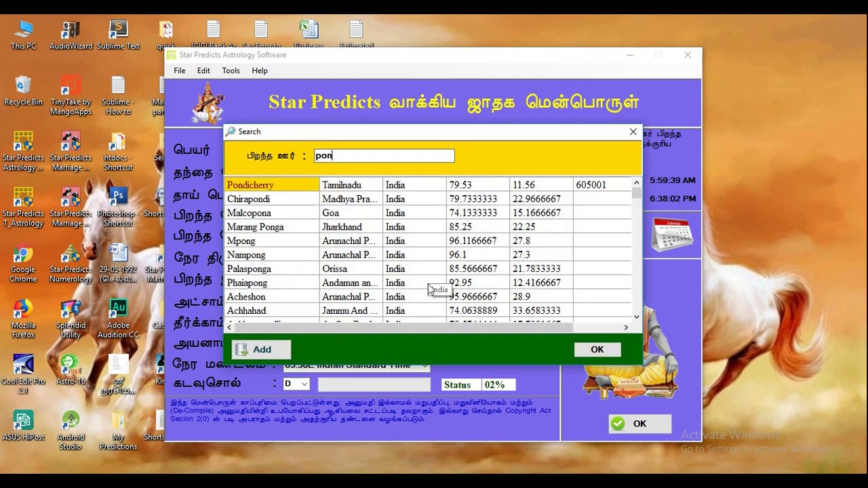Pick the Nampong entry
Image resolution: width=868 pixels, height=488 pixels.
click(428, 255)
